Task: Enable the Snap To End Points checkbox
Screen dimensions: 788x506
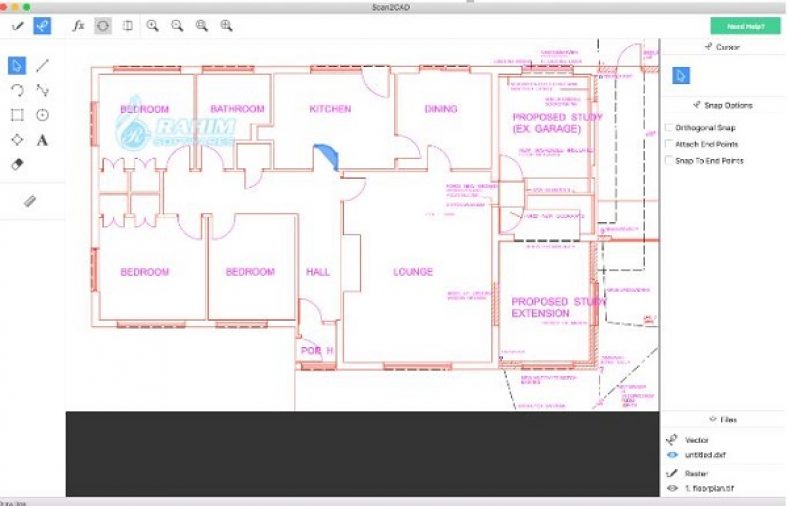Action: pyautogui.click(x=669, y=161)
